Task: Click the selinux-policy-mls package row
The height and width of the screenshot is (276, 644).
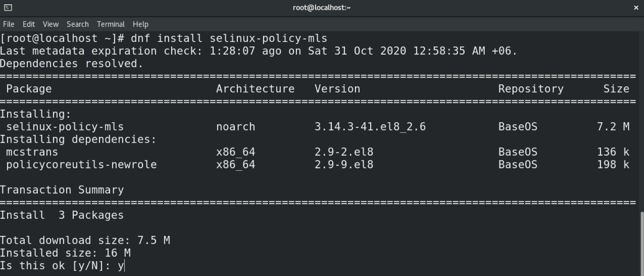Action: [x=65, y=127]
